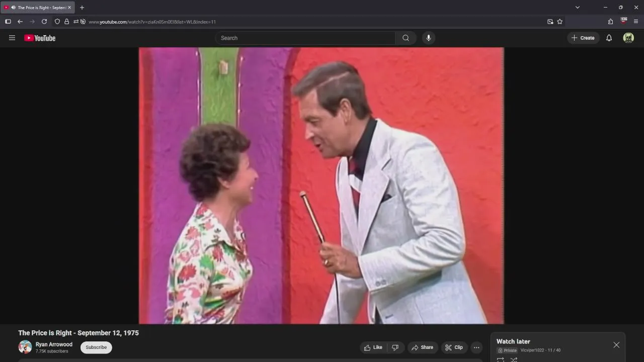
Task: Start voice search with the microphone
Action: [x=429, y=38]
